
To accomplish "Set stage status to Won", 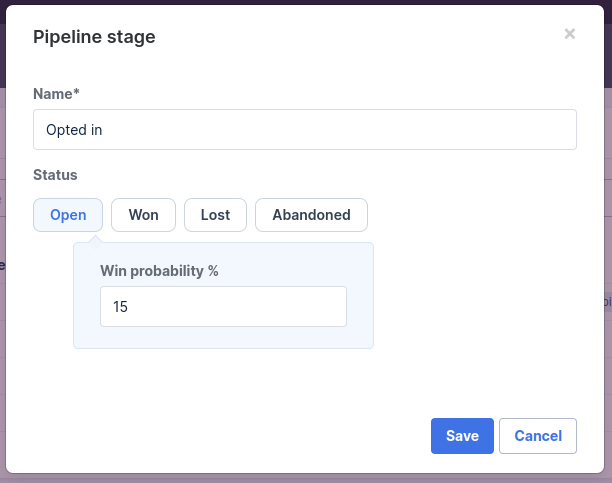I will 143,215.
